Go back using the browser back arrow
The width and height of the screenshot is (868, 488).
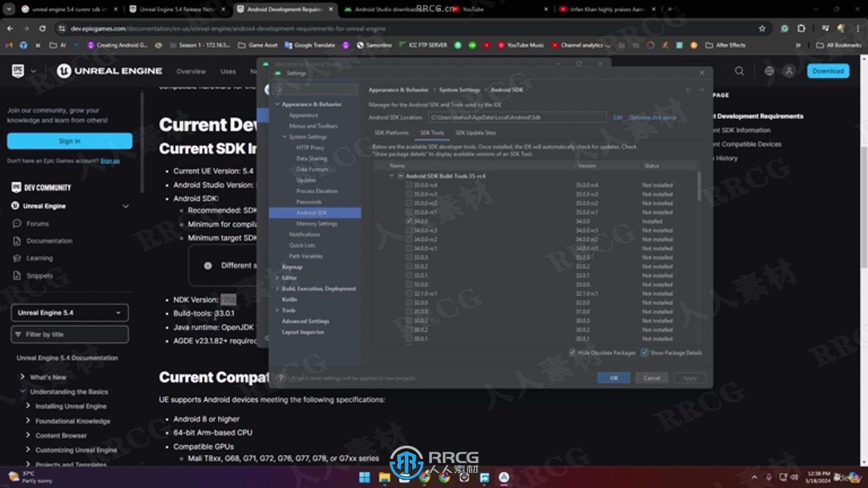[x=10, y=28]
